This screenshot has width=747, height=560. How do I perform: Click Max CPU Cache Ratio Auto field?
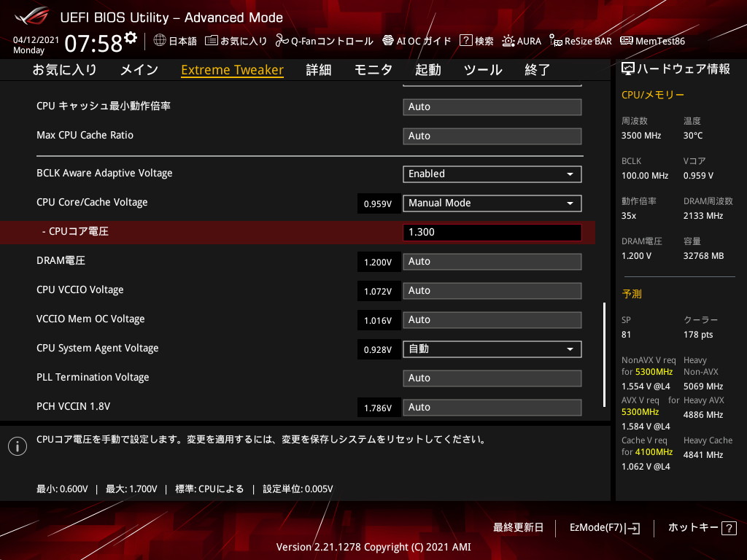click(492, 136)
